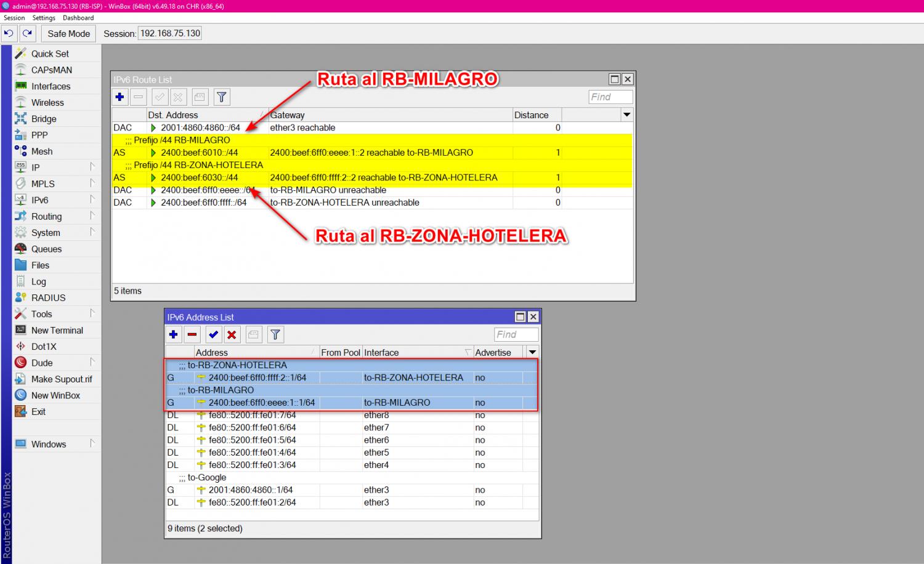Open the Routing menu icon

pyautogui.click(x=20, y=216)
